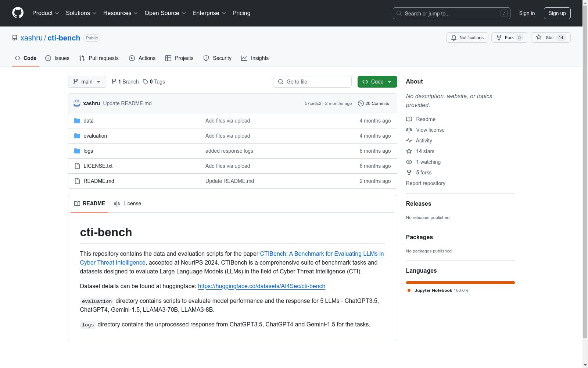Screen dimensions: 588x368
Task: Open the CTIBench paper link
Action: tap(232, 258)
